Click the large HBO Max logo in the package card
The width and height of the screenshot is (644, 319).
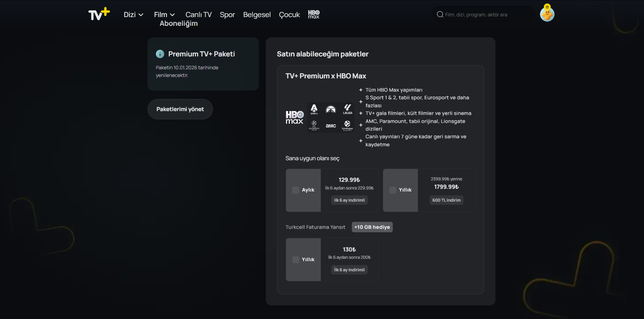coord(295,117)
